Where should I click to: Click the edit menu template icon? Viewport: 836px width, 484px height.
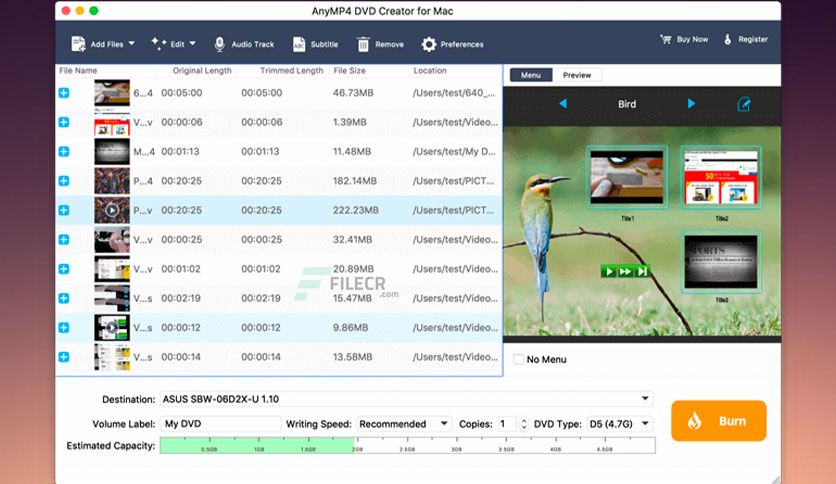pyautogui.click(x=744, y=104)
